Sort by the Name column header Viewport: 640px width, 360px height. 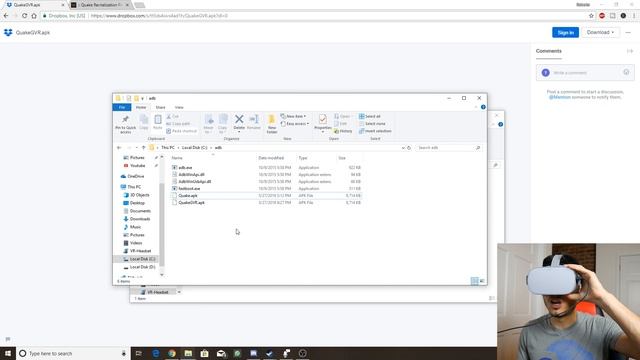pos(177,158)
